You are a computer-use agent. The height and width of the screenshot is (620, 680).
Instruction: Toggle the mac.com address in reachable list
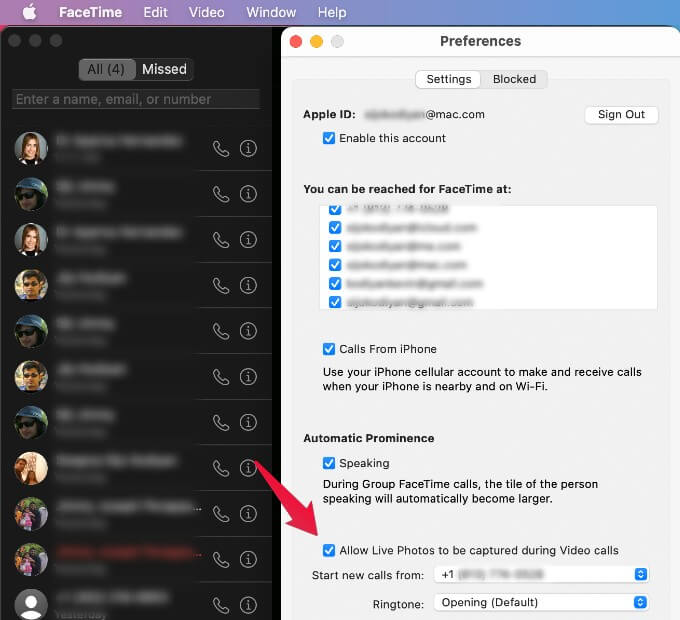point(335,264)
